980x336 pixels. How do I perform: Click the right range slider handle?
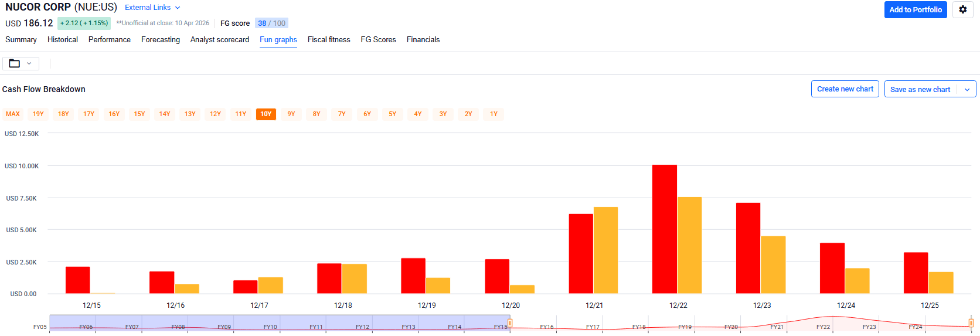(x=971, y=323)
